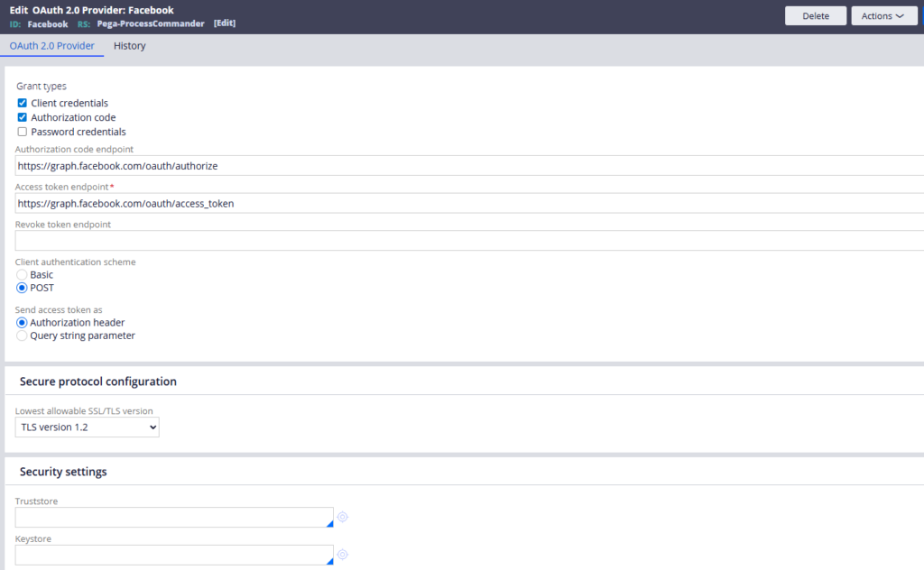924x570 pixels.
Task: Click the Security settings heading
Action: tap(63, 472)
